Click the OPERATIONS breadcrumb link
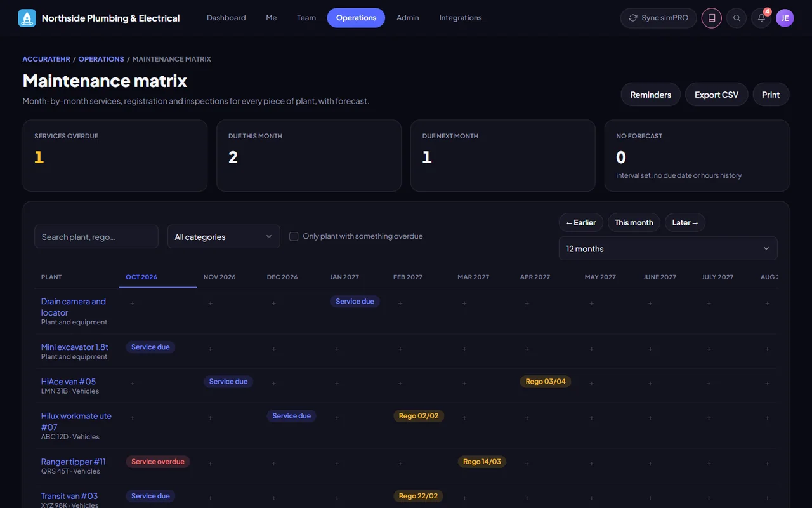Viewport: 812px width, 508px height. [x=101, y=59]
